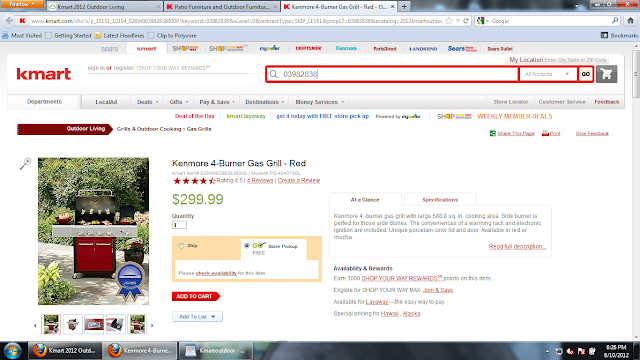This screenshot has height=360, width=640.
Task: Open a new browser tab
Action: 404,7
